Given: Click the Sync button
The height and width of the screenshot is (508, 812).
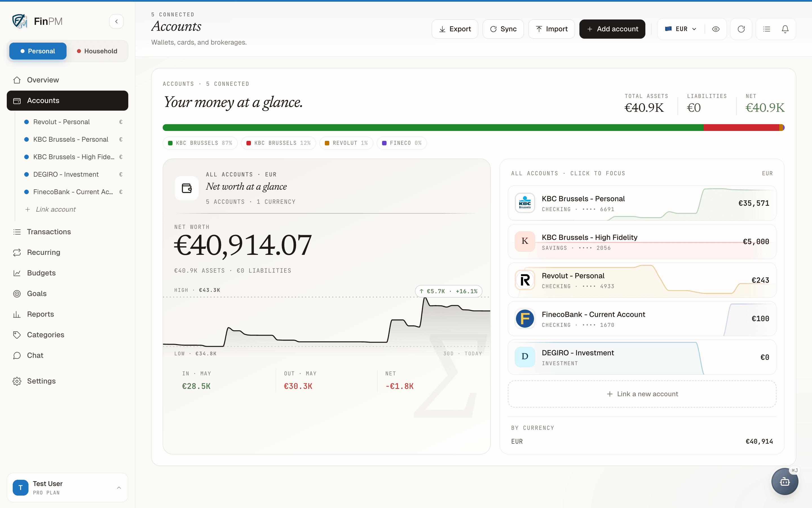Looking at the screenshot, I should (503, 29).
